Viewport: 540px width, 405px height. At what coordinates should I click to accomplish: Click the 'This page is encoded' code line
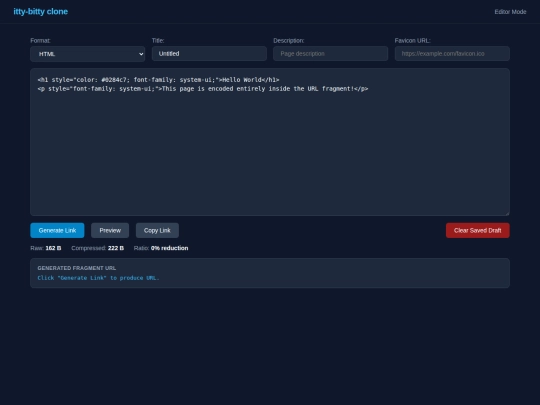pos(203,89)
